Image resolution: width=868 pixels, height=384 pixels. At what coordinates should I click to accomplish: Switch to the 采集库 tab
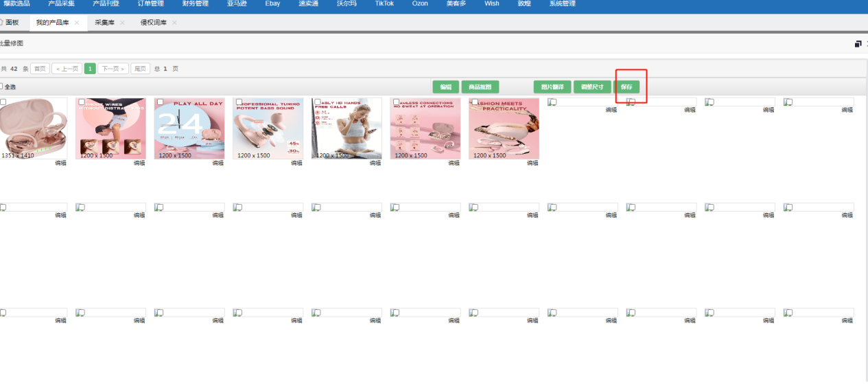tap(104, 23)
